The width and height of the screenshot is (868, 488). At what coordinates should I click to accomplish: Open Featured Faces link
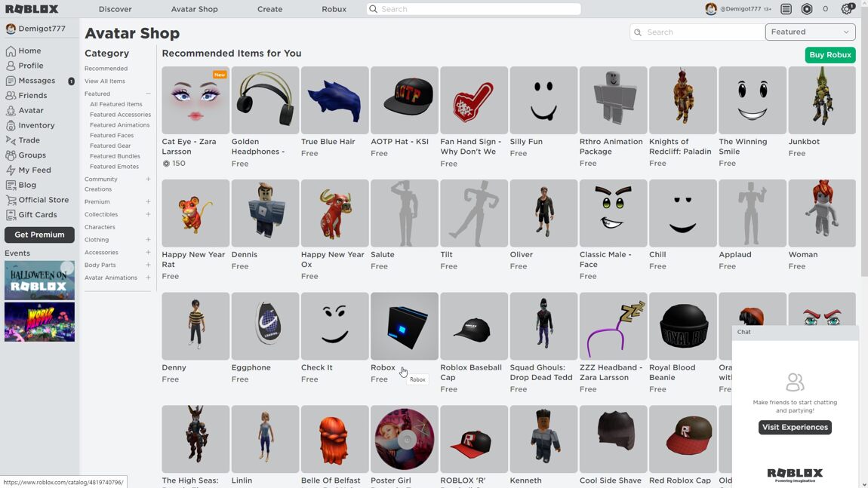pyautogui.click(x=112, y=136)
